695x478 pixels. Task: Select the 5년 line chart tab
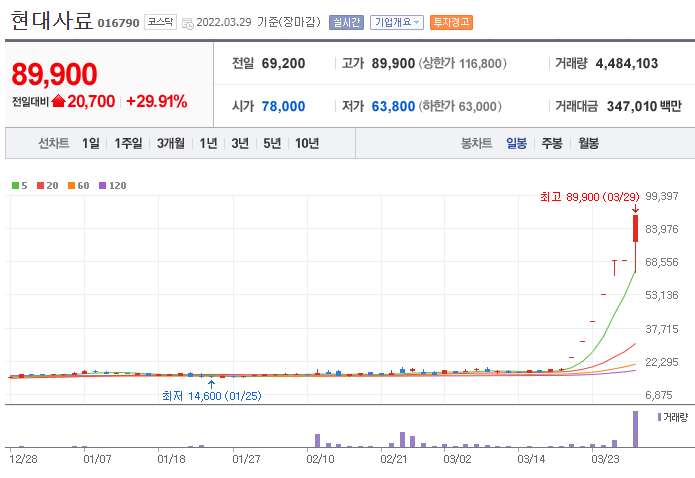point(272,143)
